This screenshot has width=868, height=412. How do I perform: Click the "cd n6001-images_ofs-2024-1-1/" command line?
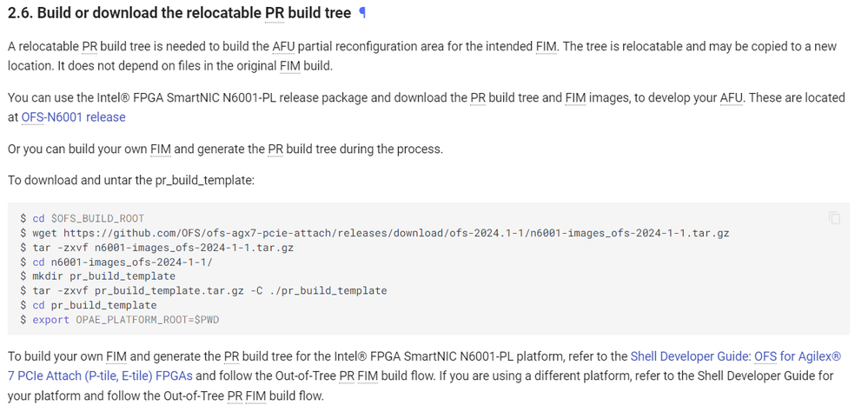(122, 262)
